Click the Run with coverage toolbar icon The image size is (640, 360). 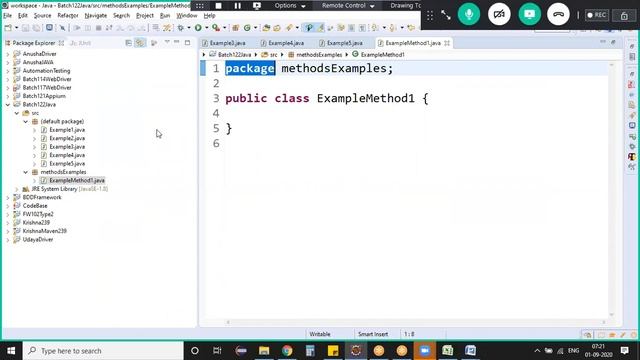(216, 28)
